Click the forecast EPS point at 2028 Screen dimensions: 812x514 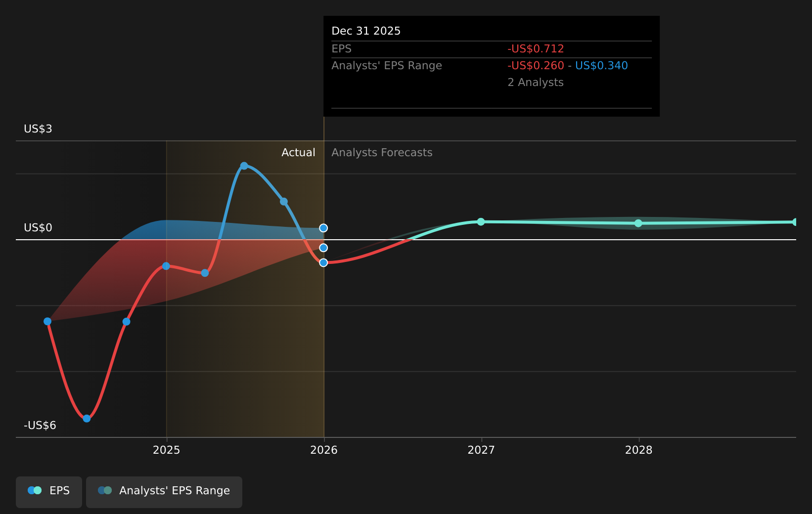click(x=638, y=223)
